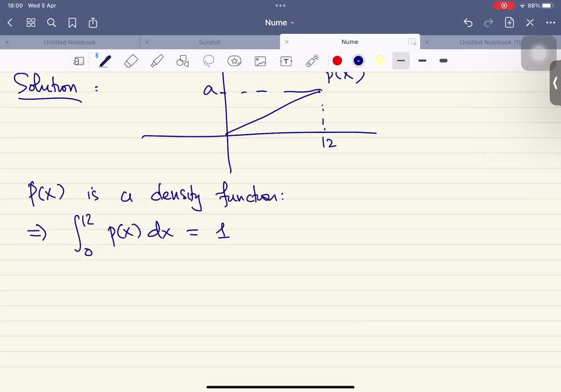Switch to the Scratch tab
Screen dimensions: 561x392
click(x=210, y=42)
